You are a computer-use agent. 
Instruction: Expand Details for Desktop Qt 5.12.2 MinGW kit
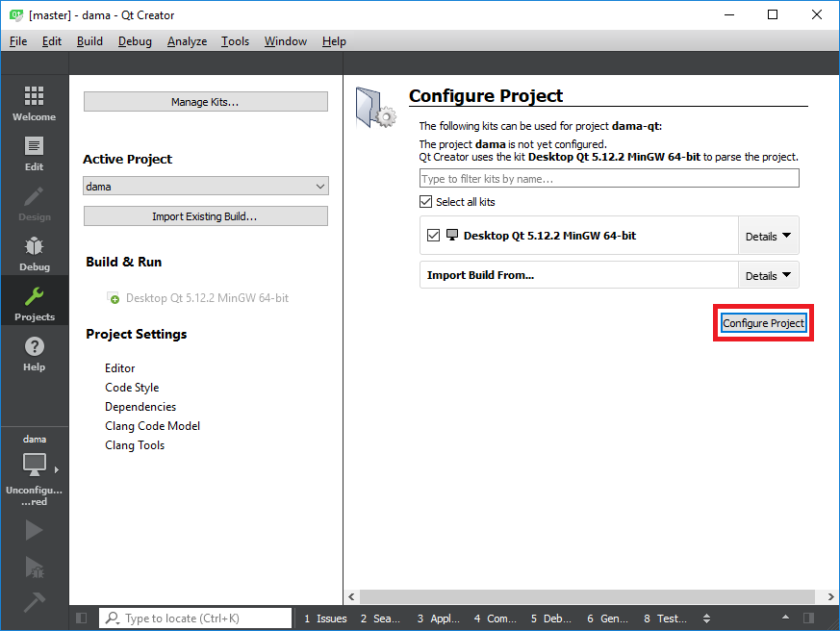pyautogui.click(x=768, y=237)
